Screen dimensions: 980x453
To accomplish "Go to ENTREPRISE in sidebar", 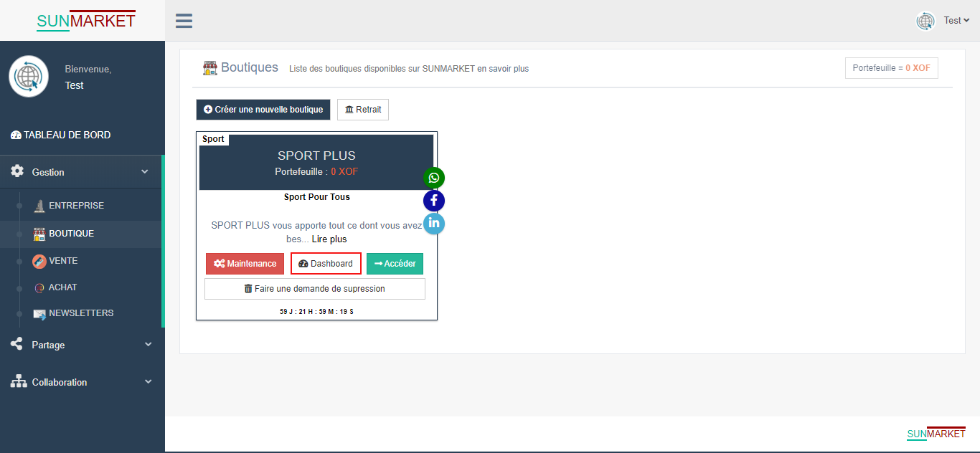I will pyautogui.click(x=76, y=206).
